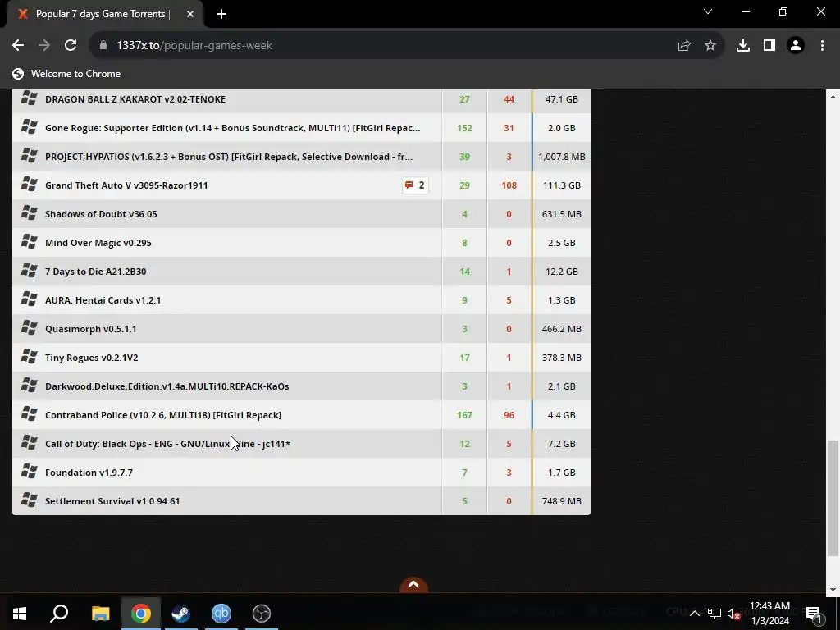Click Windows category icon beside Foundation v1.9.7.7
Image resolution: width=840 pixels, height=630 pixels.
[29, 472]
